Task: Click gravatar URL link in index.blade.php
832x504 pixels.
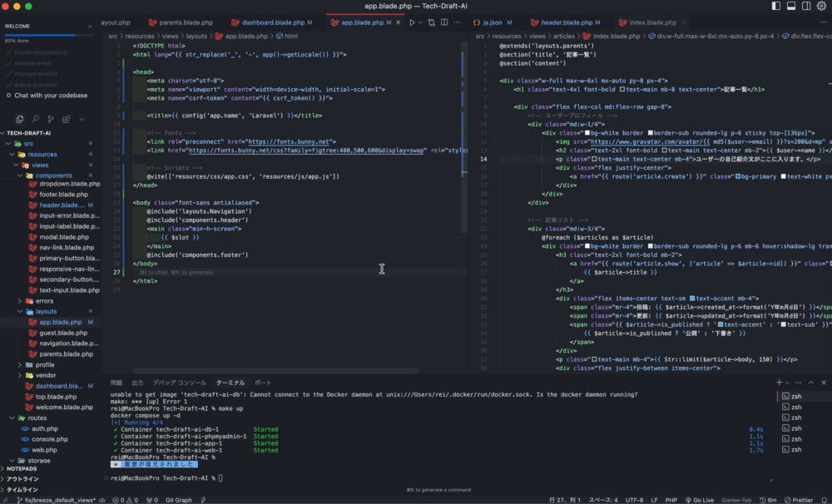Action: pos(650,141)
